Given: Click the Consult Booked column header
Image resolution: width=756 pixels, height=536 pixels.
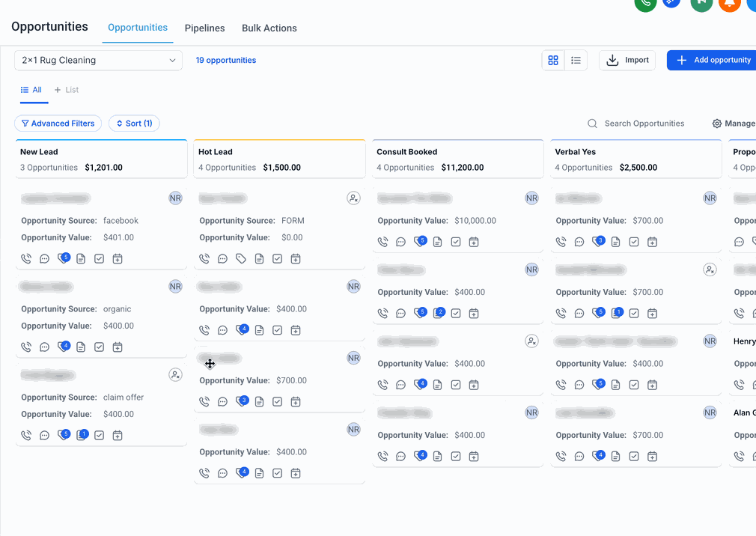Looking at the screenshot, I should click(x=458, y=159).
